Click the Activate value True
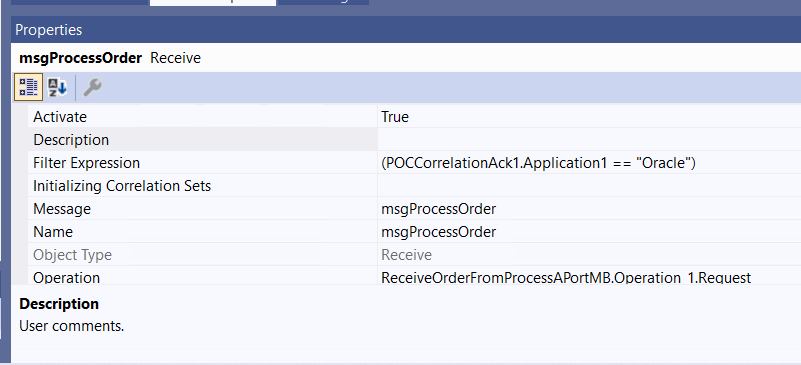 click(x=395, y=117)
